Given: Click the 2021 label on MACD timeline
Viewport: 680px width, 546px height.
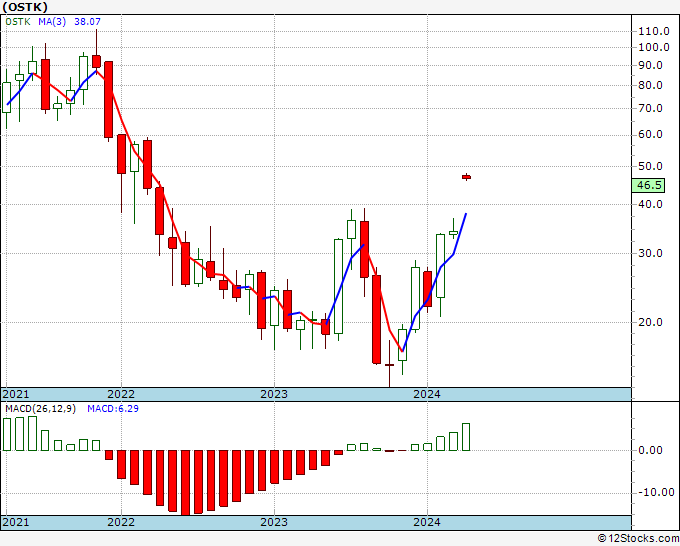Looking at the screenshot, I should (x=16, y=522).
